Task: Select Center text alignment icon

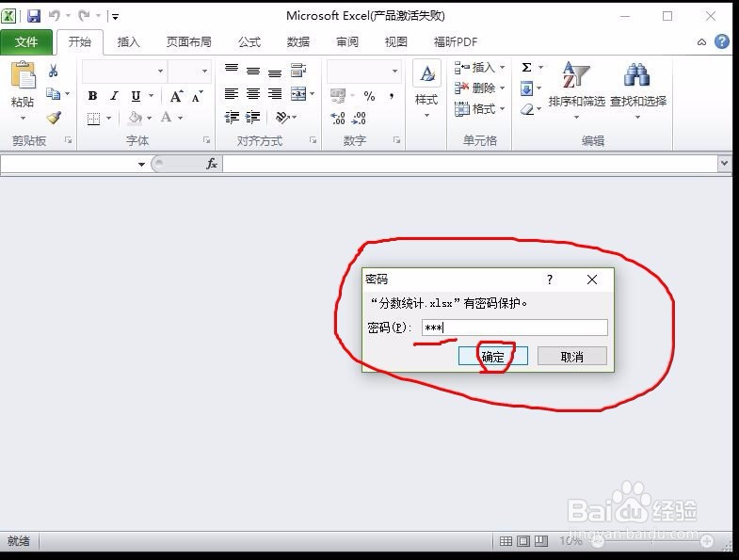Action: pos(253,94)
